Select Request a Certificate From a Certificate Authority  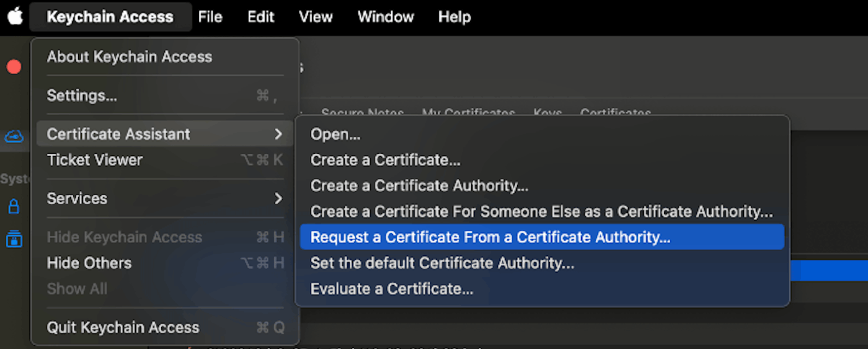coord(542,237)
